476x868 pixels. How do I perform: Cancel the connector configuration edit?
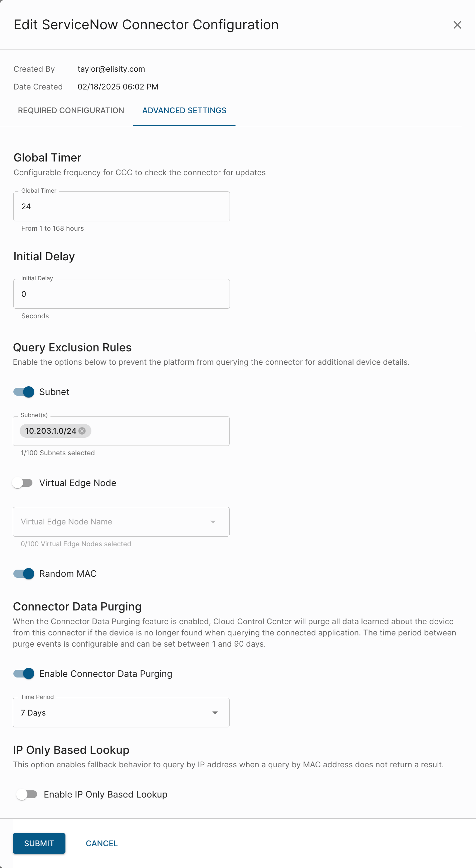[102, 843]
